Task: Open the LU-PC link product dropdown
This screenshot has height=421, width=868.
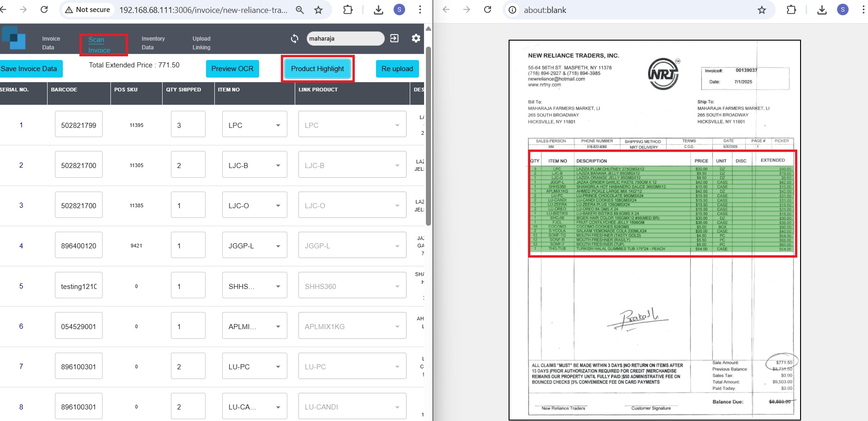Action: point(352,366)
